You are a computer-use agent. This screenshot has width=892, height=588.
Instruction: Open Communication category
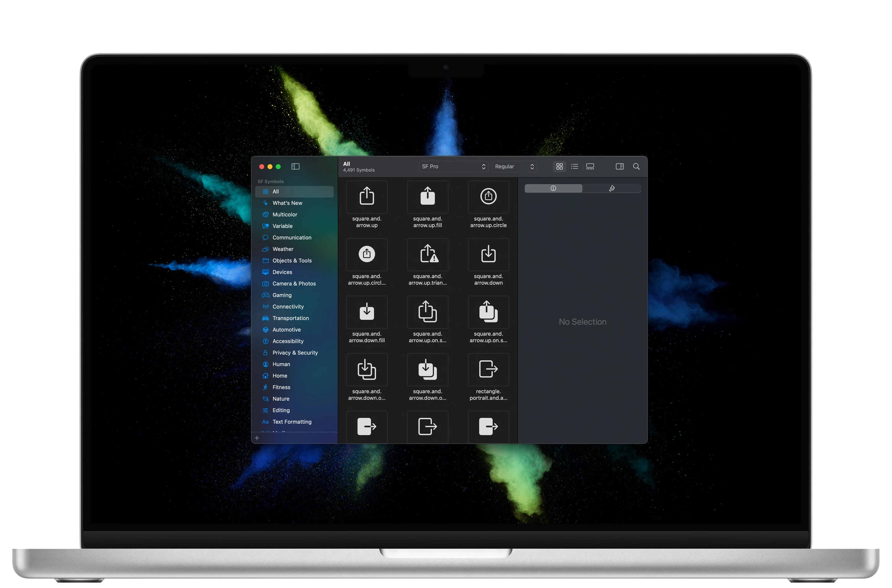[x=294, y=238]
